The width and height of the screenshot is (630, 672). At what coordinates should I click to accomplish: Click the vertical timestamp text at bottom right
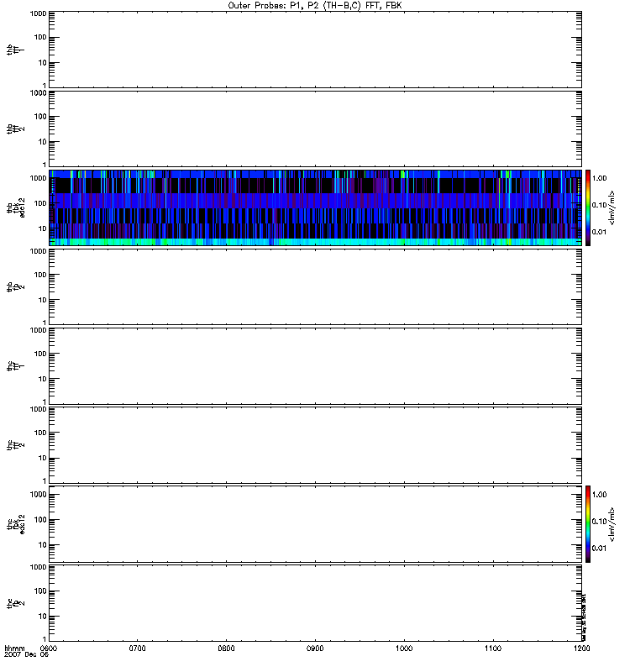coord(584,617)
